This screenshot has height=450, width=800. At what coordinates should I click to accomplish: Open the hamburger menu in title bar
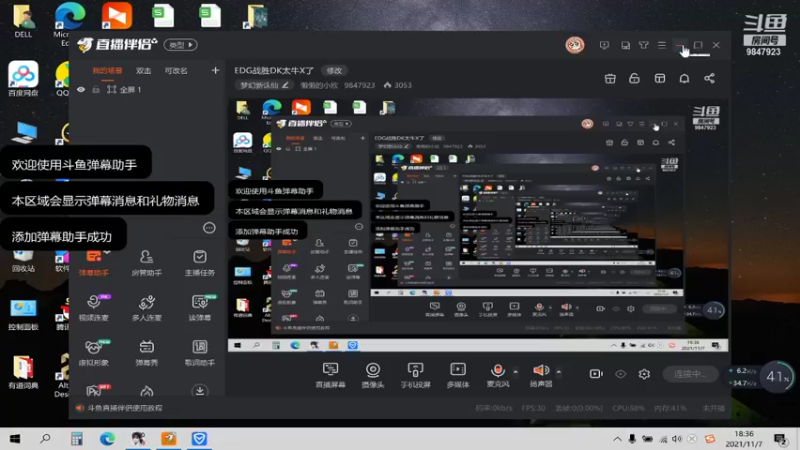(x=662, y=45)
